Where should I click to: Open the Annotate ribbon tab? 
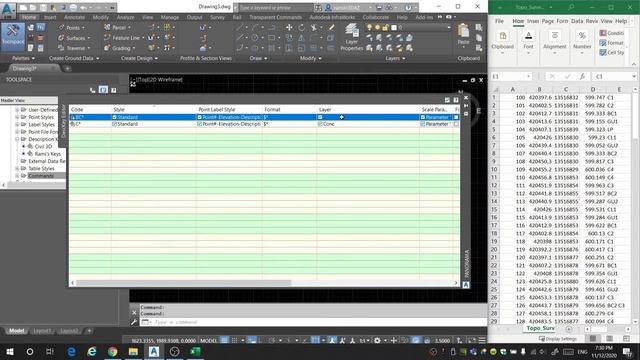pyautogui.click(x=74, y=17)
